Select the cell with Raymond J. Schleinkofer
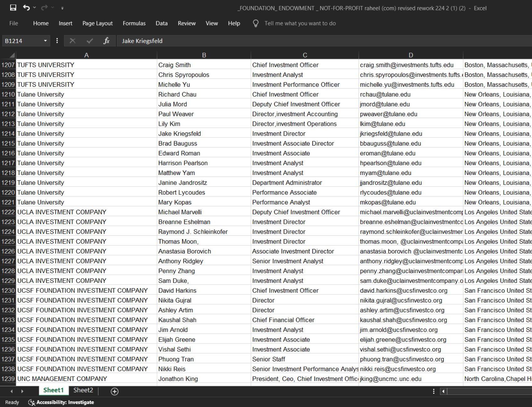 204,232
